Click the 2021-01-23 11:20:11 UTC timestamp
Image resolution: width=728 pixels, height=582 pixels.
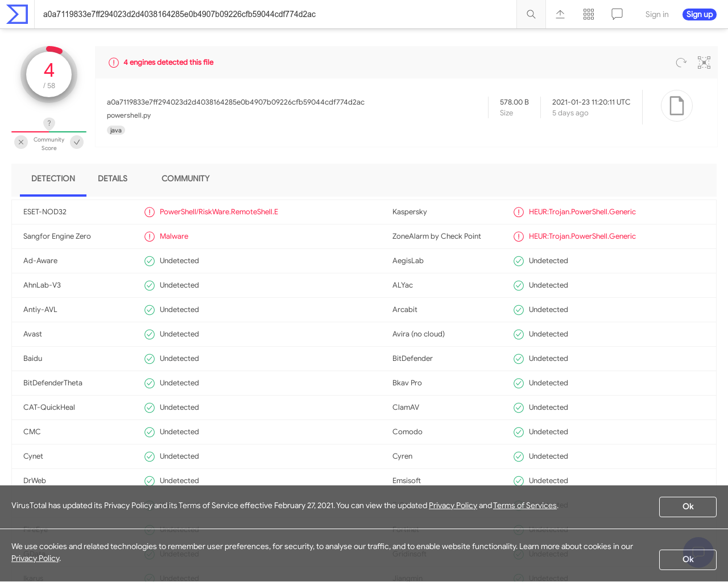click(591, 102)
